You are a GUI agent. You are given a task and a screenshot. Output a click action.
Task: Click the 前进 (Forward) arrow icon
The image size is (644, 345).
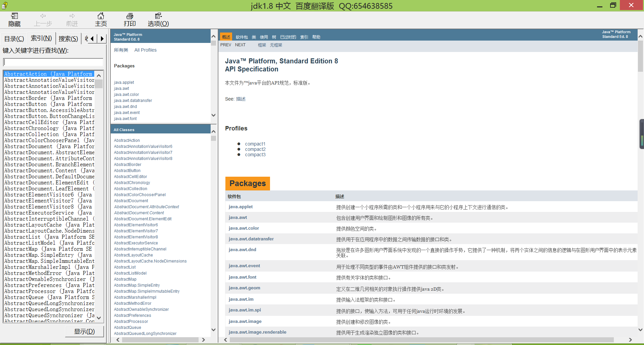click(x=72, y=16)
